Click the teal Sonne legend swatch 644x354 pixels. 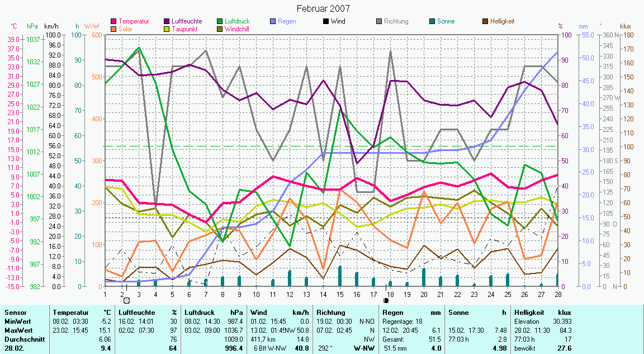[x=433, y=21]
